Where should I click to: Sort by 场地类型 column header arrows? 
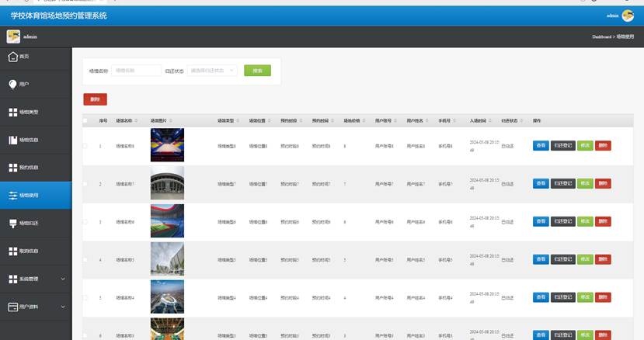click(x=238, y=121)
